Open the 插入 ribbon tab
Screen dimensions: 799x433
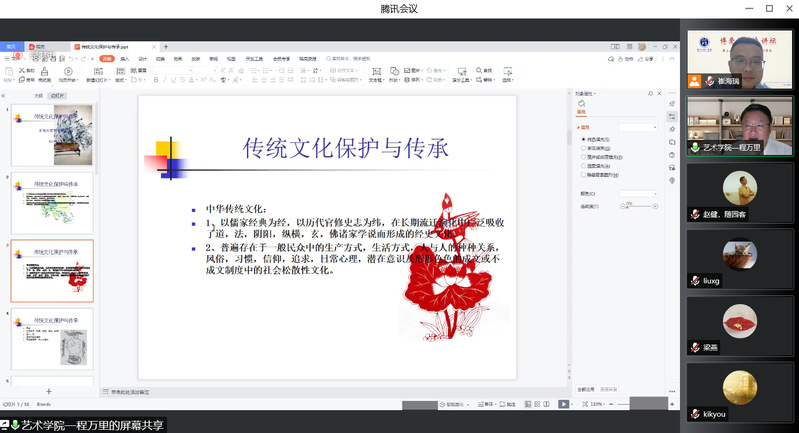pyautogui.click(x=125, y=58)
